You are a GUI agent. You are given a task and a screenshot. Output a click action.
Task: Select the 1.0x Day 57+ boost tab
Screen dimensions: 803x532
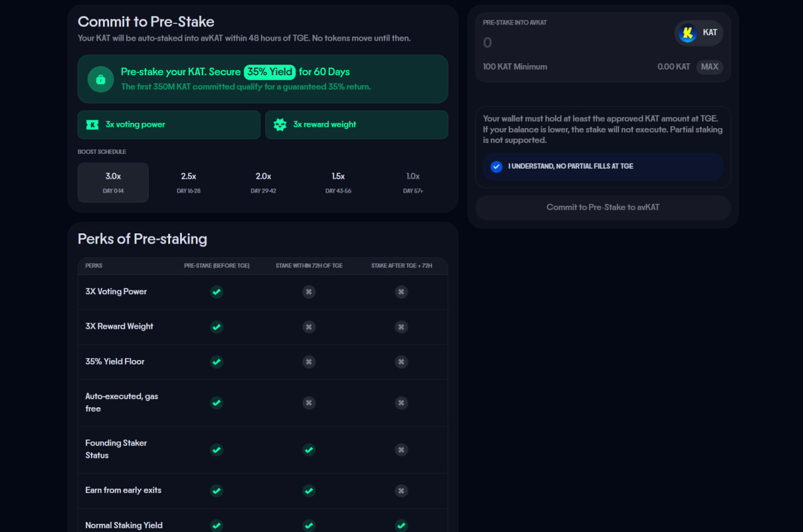(x=413, y=183)
